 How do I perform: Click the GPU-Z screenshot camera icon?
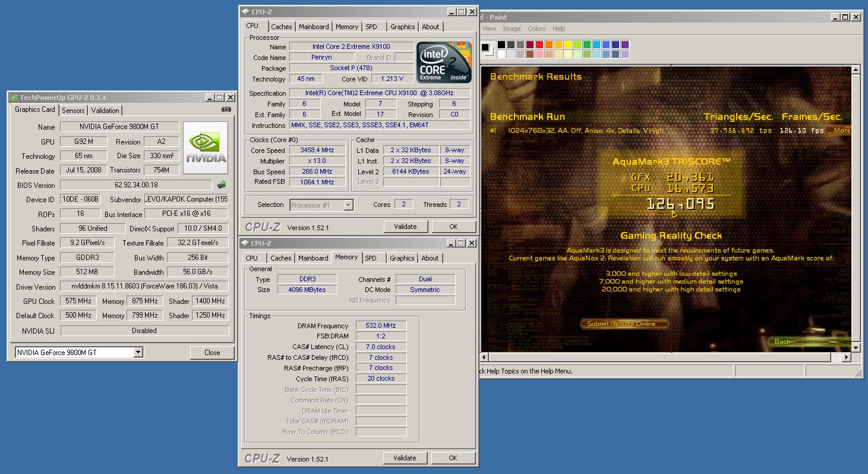click(226, 109)
